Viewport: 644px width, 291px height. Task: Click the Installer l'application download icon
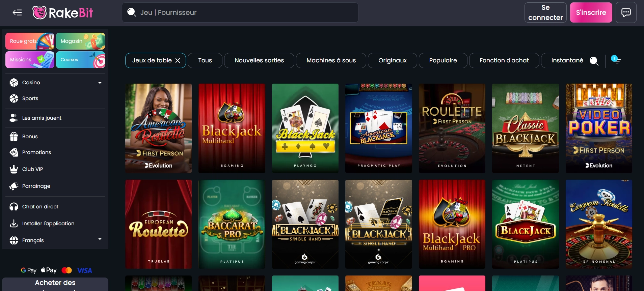14,224
